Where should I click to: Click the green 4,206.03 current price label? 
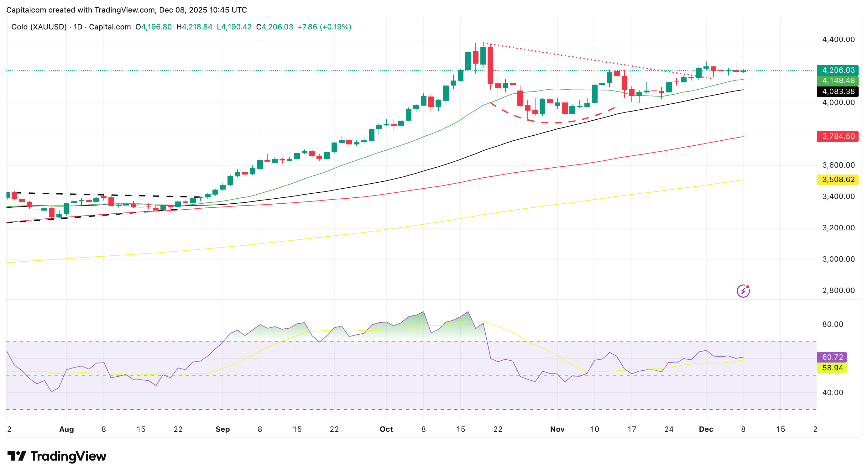coord(838,70)
